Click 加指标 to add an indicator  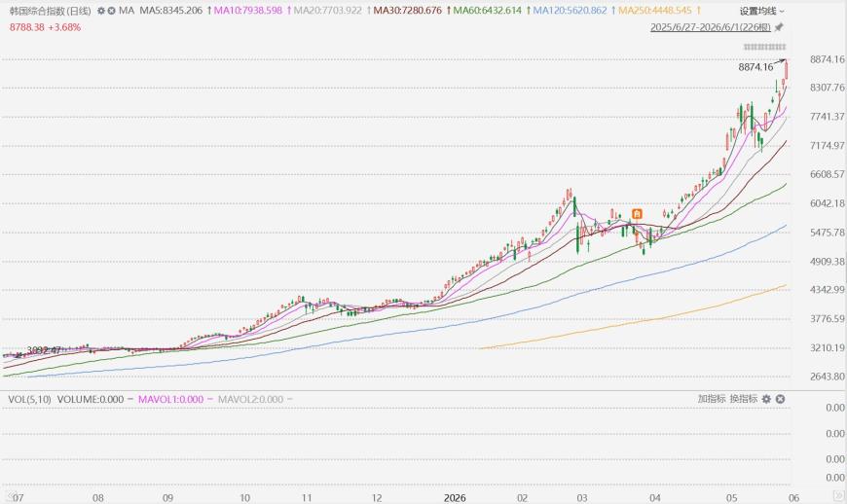click(712, 399)
